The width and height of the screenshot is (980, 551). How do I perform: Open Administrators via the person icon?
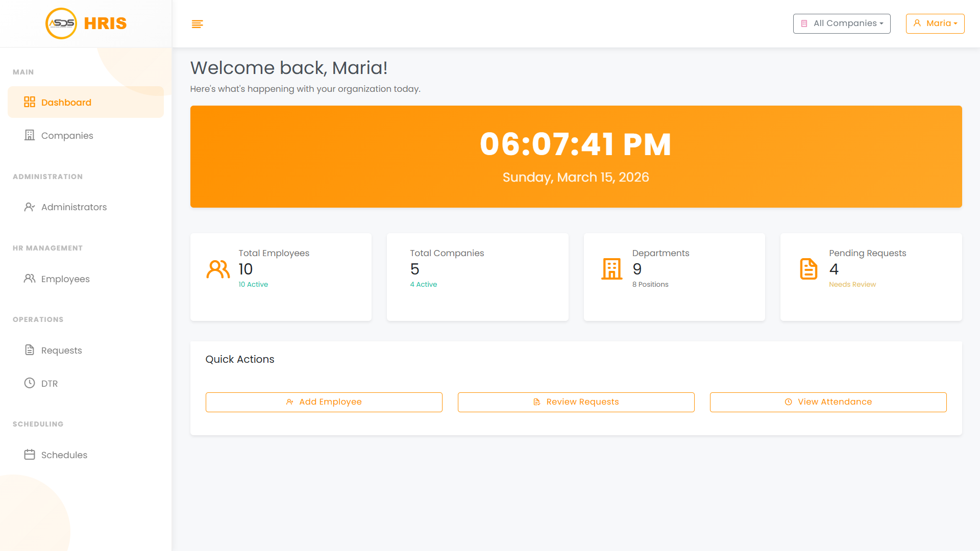click(x=30, y=207)
